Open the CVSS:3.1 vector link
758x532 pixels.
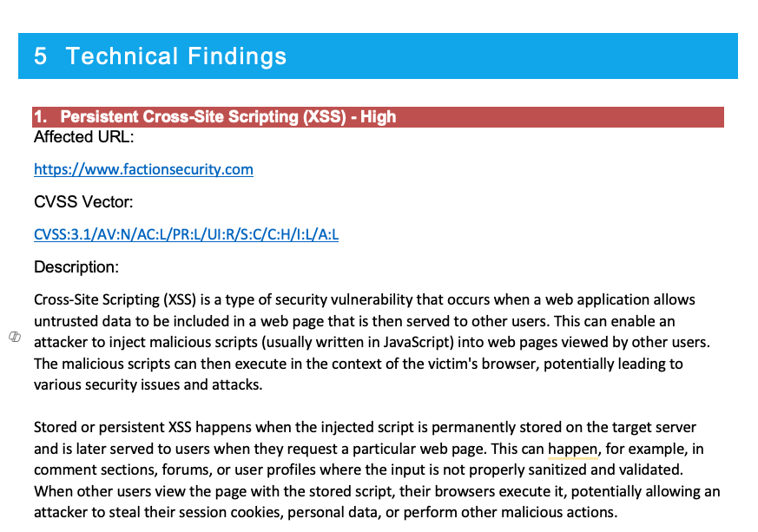point(186,234)
